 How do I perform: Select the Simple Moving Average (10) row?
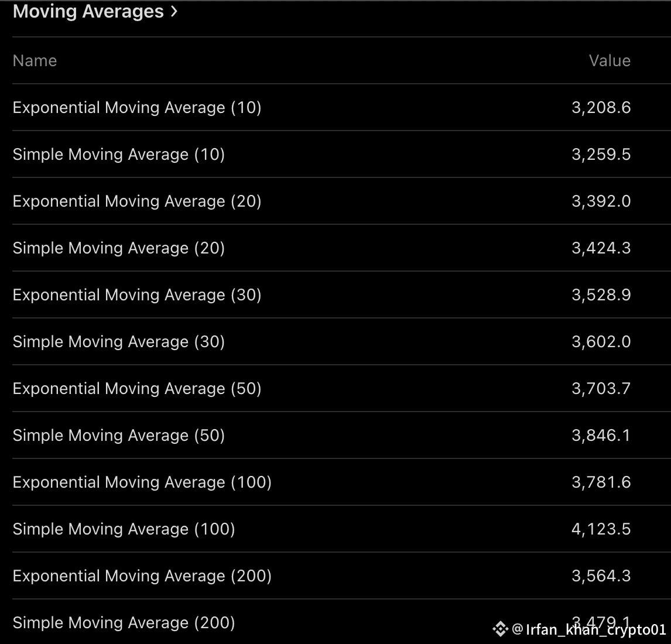(119, 155)
